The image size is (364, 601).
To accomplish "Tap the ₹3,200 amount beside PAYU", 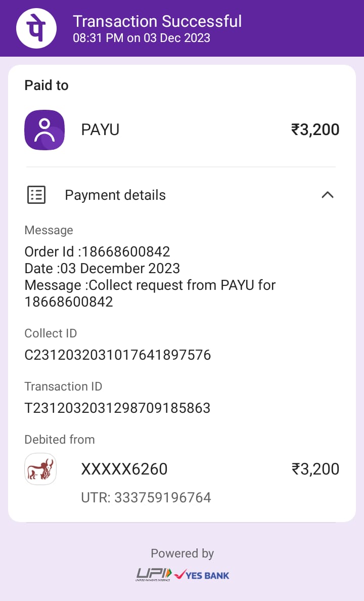I will (x=315, y=130).
